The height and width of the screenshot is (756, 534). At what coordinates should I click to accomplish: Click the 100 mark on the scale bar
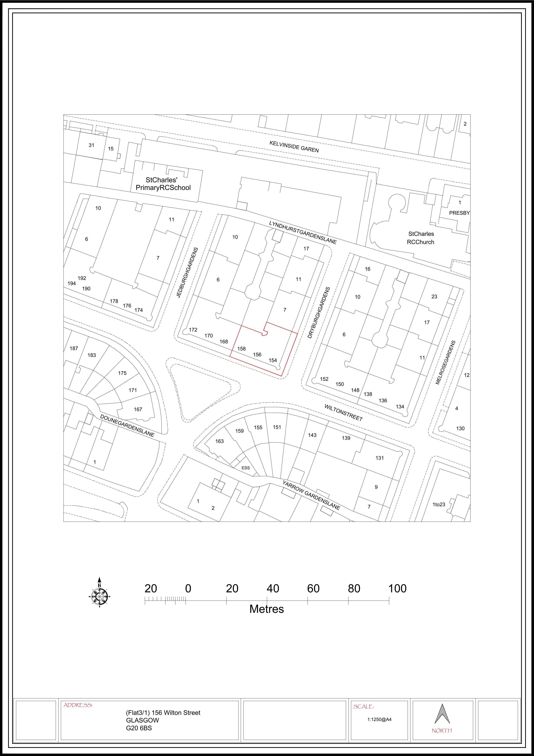pos(398,588)
